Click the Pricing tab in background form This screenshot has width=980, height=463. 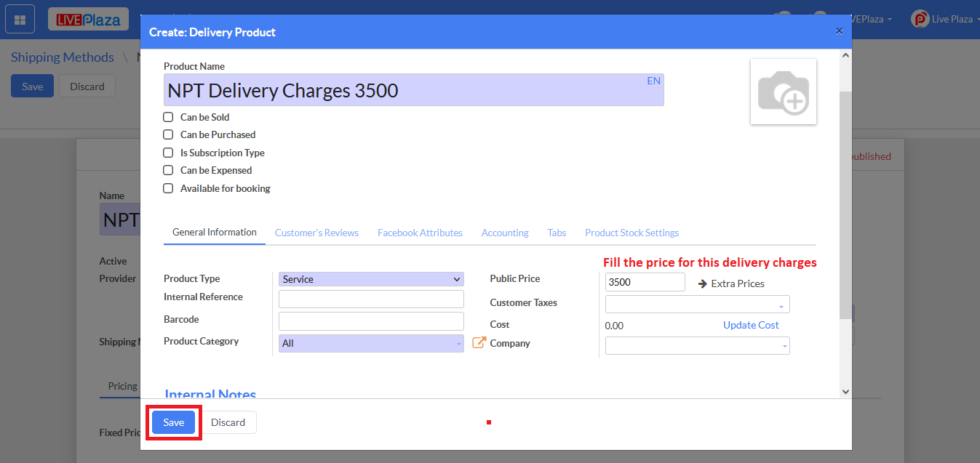(x=122, y=386)
